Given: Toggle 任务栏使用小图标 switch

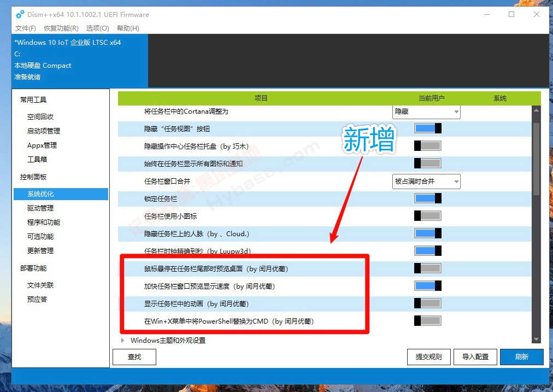Looking at the screenshot, I should (428, 216).
